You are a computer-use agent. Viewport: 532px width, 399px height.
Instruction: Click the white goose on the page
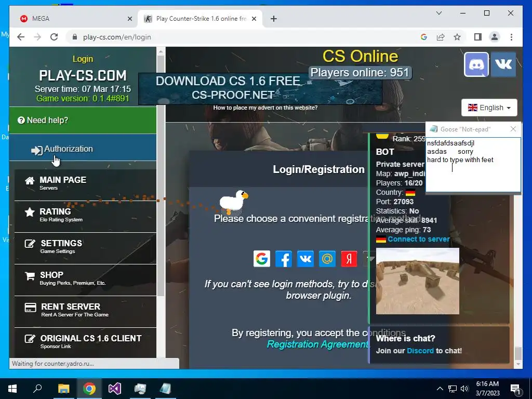(234, 202)
